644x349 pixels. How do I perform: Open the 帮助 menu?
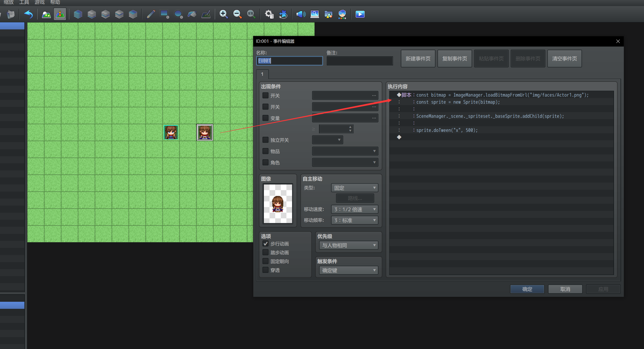click(x=55, y=3)
